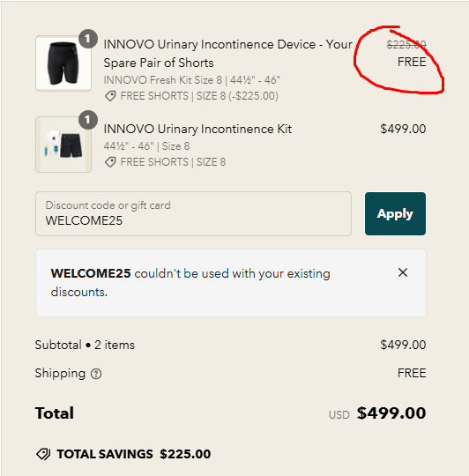Click the tag icon beside FREE SHORTS (-$225.00)
The height and width of the screenshot is (476, 469).
coord(110,96)
